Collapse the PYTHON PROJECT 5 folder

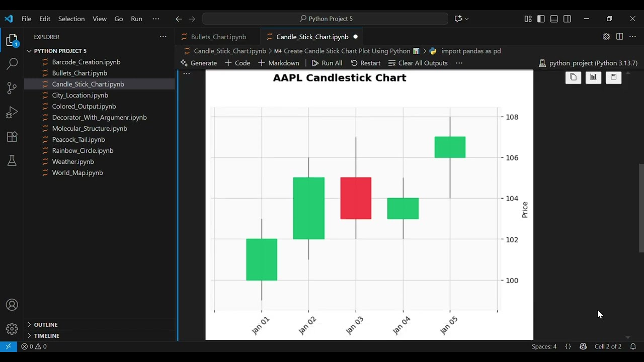(60, 51)
